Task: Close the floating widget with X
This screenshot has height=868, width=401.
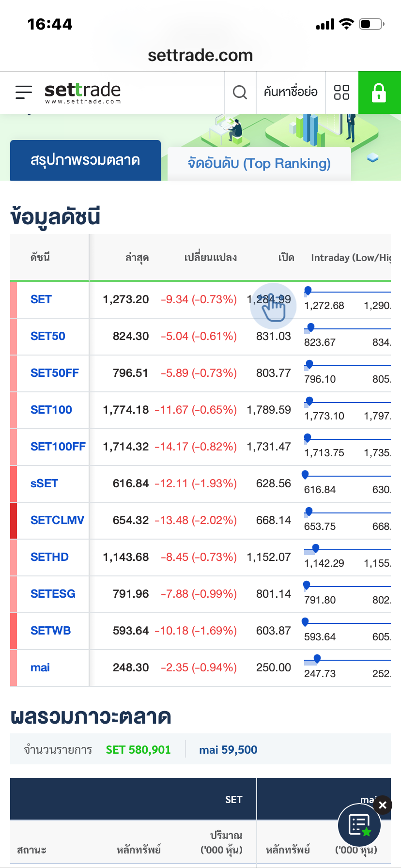Action: (383, 805)
